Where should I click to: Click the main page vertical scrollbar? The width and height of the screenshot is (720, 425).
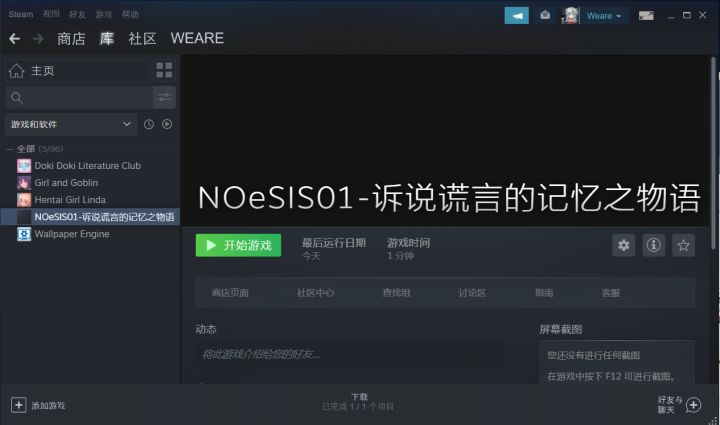(714, 154)
